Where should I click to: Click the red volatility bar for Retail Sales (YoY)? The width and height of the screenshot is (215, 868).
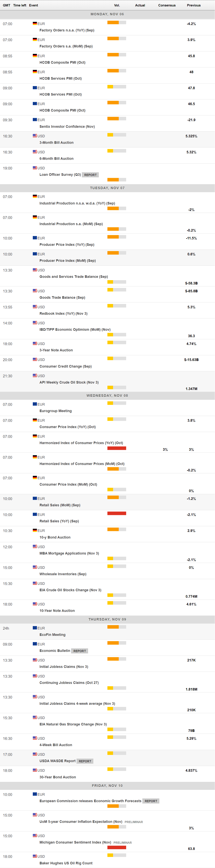117,513
